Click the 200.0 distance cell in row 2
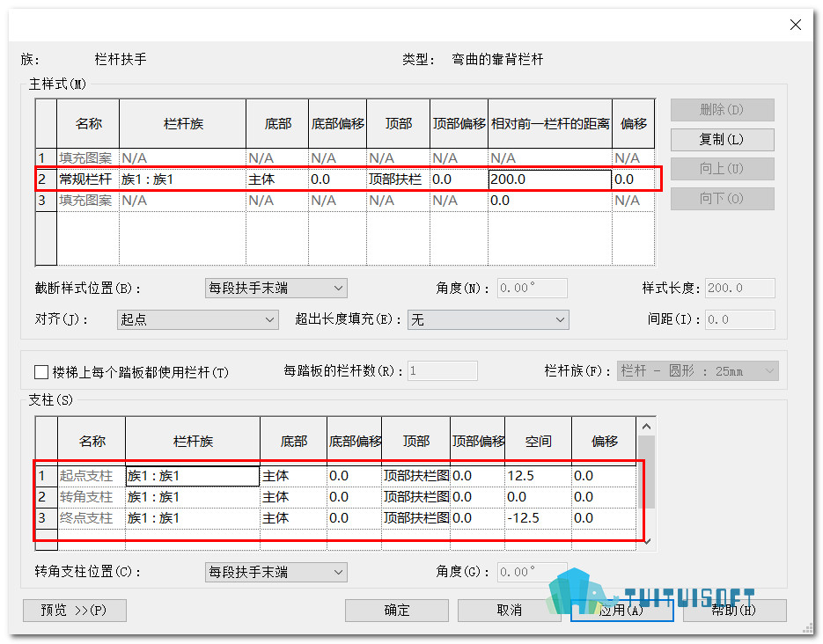This screenshot has width=823, height=644. [x=549, y=179]
